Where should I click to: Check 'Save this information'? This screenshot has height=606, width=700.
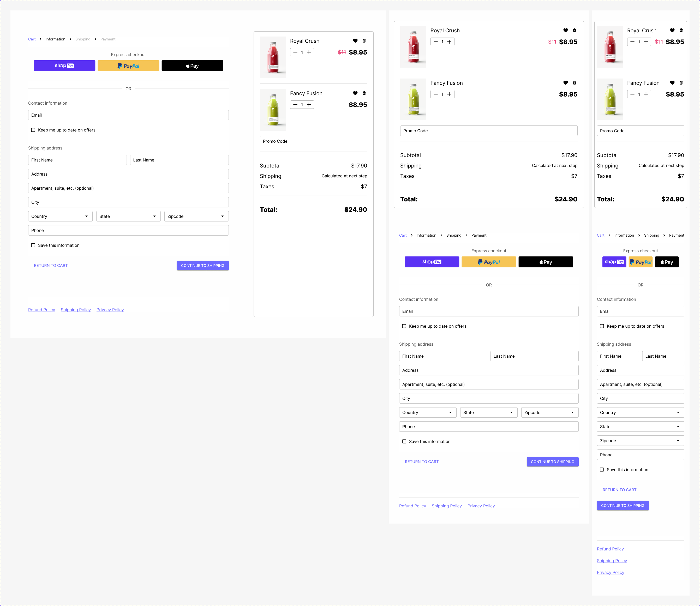pos(33,245)
